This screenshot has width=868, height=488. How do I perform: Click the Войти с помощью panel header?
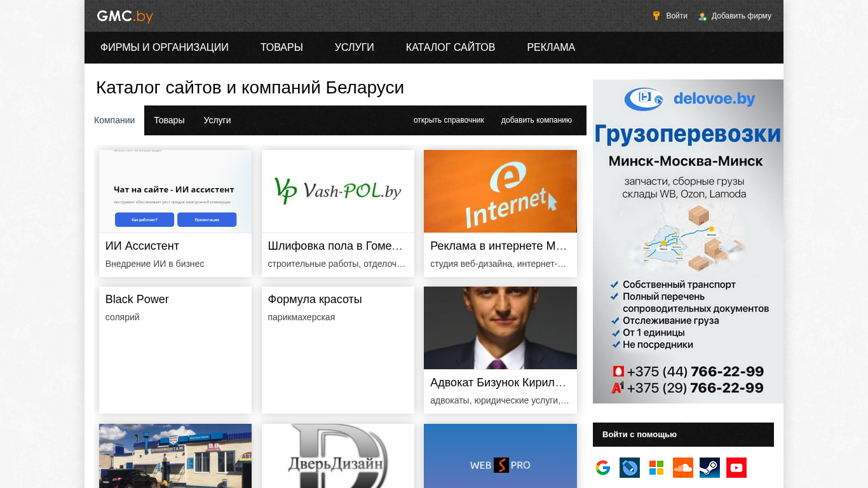[683, 435]
